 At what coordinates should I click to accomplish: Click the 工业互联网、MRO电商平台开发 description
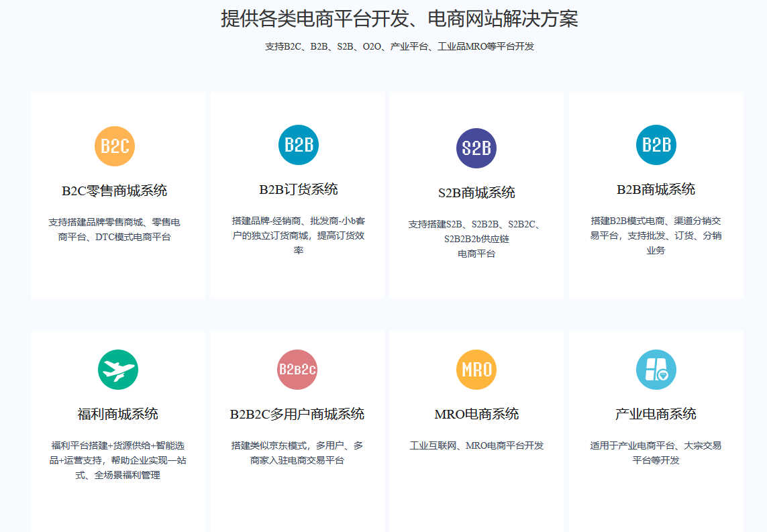(476, 445)
